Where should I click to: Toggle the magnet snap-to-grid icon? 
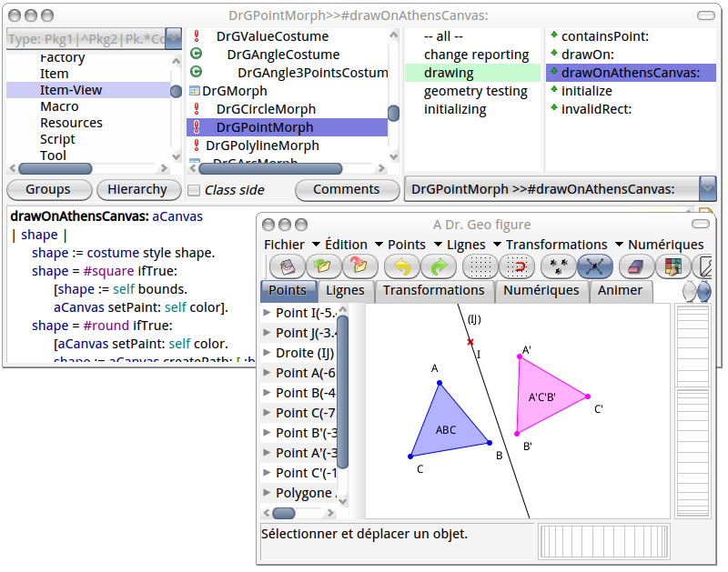[516, 266]
